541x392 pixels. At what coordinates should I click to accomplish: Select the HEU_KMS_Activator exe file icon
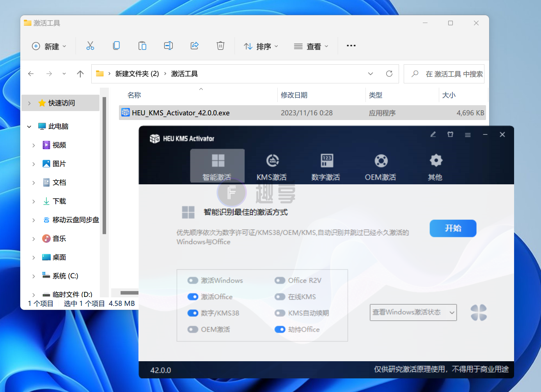coord(125,113)
